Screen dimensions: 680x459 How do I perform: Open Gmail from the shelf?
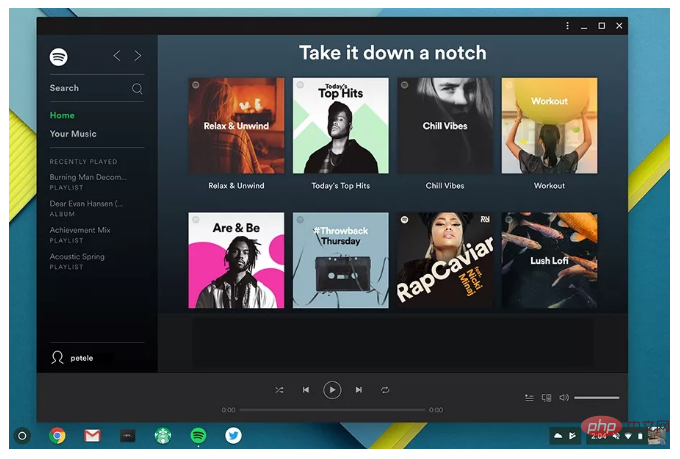[x=92, y=436]
